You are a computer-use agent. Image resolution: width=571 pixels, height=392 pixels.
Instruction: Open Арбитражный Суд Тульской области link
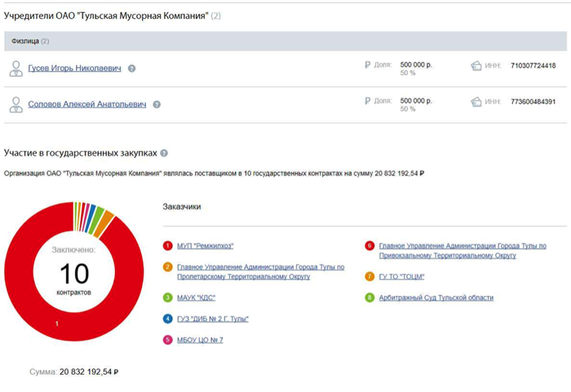435,297
